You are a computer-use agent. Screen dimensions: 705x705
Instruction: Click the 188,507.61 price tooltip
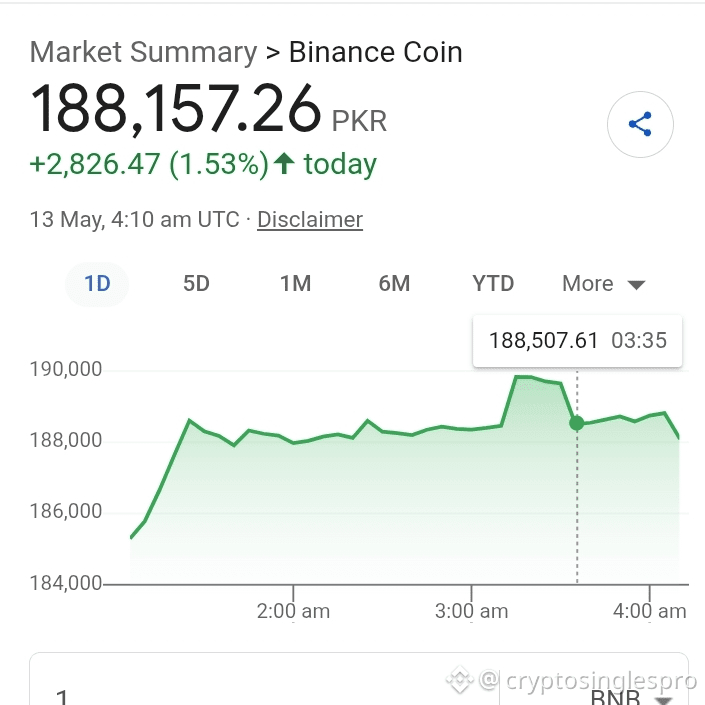pyautogui.click(x=577, y=341)
